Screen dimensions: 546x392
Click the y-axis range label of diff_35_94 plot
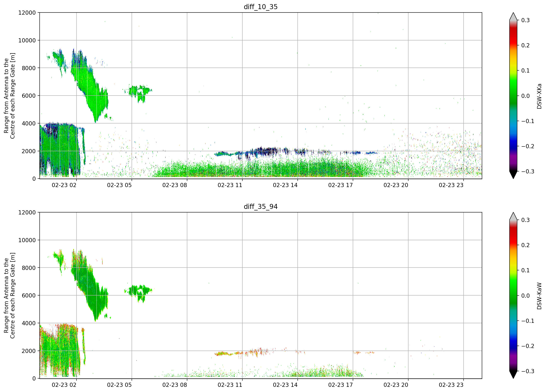pos(9,295)
